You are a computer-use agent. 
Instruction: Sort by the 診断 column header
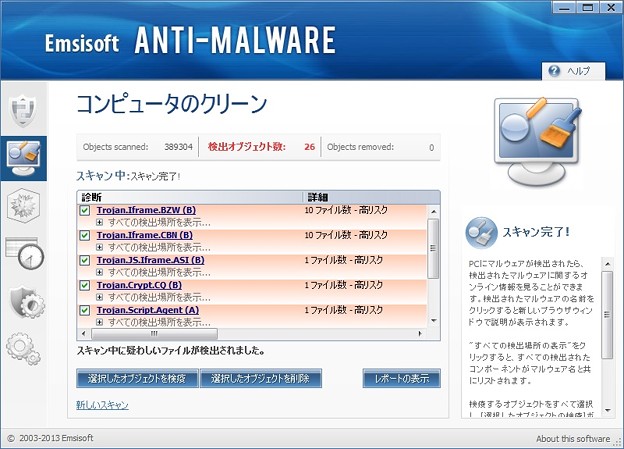tap(190, 197)
